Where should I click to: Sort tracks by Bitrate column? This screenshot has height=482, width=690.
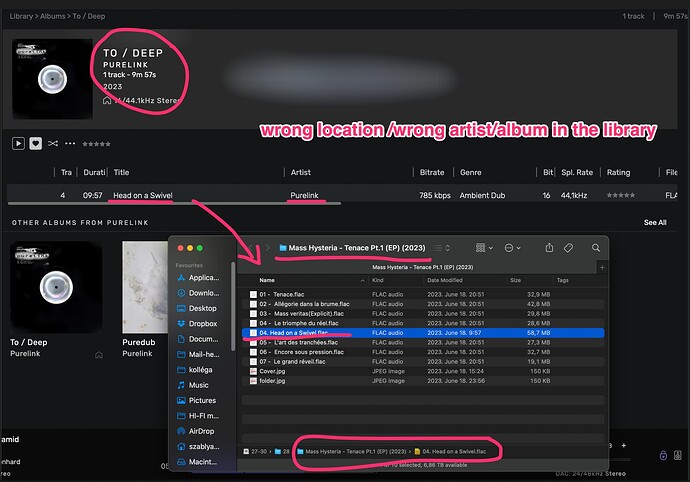pos(432,173)
